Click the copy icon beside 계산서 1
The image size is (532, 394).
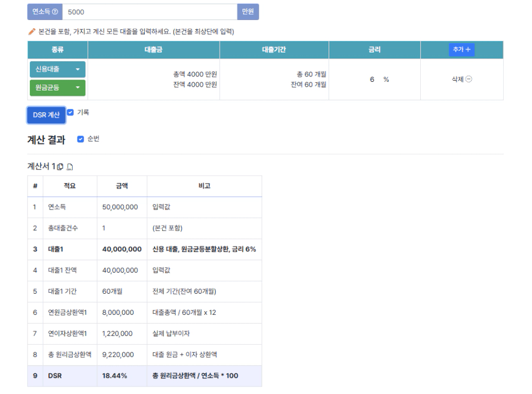[x=60, y=165]
